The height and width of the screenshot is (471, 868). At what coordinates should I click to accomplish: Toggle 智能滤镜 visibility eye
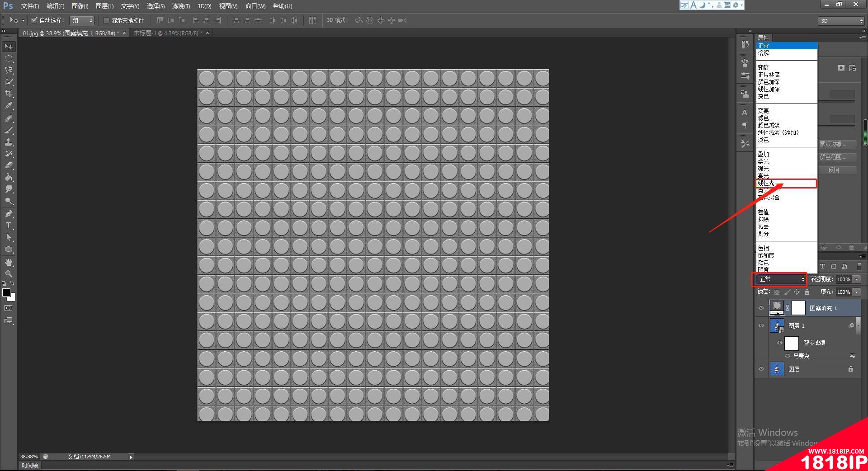(x=779, y=343)
